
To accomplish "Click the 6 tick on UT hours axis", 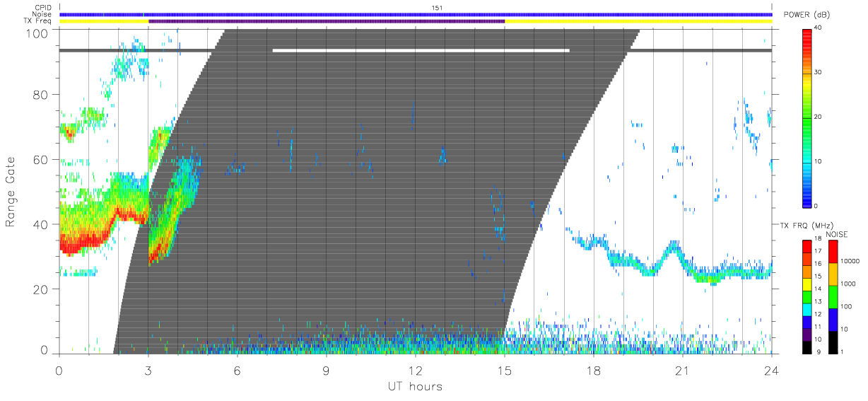I will (237, 369).
